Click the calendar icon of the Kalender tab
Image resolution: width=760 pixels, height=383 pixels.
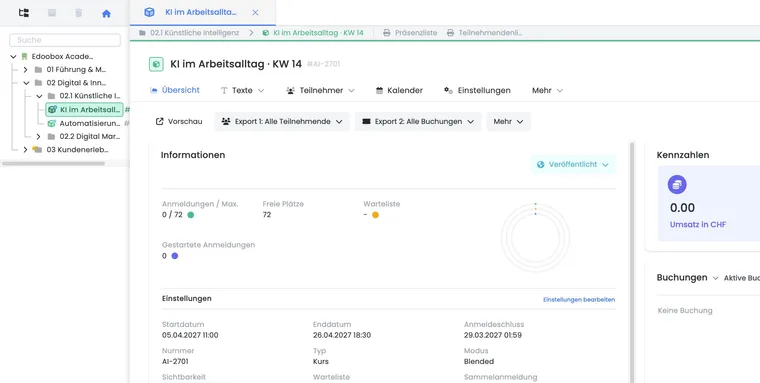tap(380, 91)
